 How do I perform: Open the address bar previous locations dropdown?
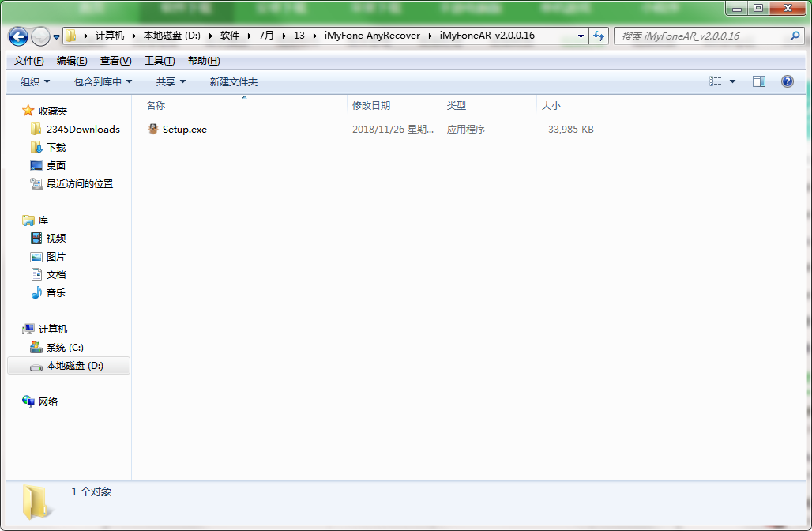coord(581,36)
